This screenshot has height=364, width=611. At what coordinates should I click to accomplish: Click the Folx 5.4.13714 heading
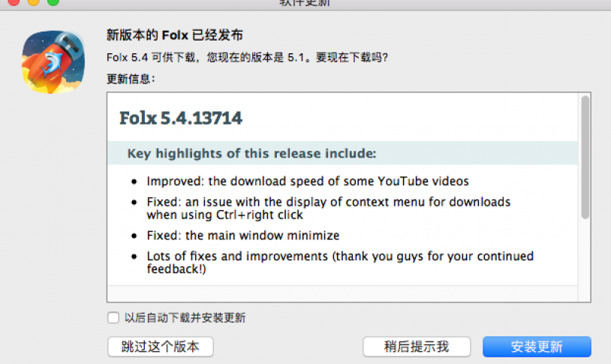pyautogui.click(x=181, y=118)
